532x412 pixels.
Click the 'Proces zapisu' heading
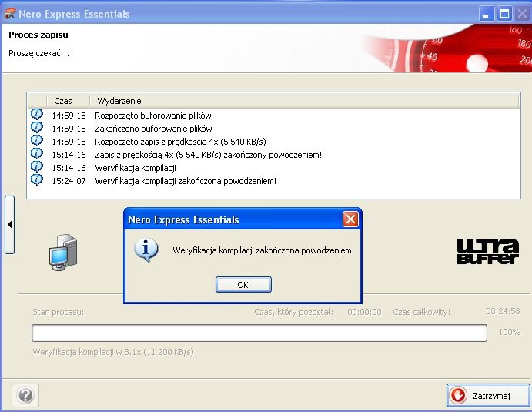[x=38, y=35]
